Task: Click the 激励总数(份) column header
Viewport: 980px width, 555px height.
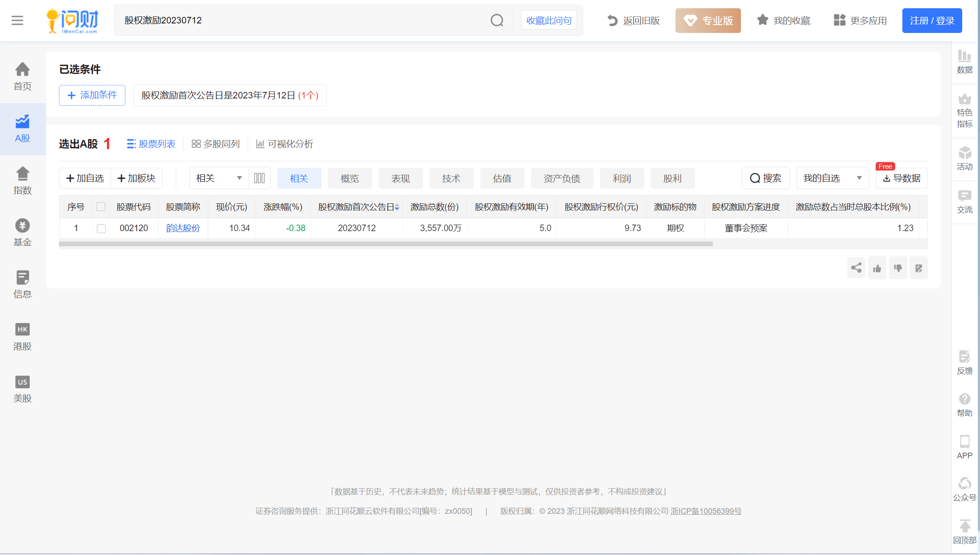Action: [x=435, y=207]
